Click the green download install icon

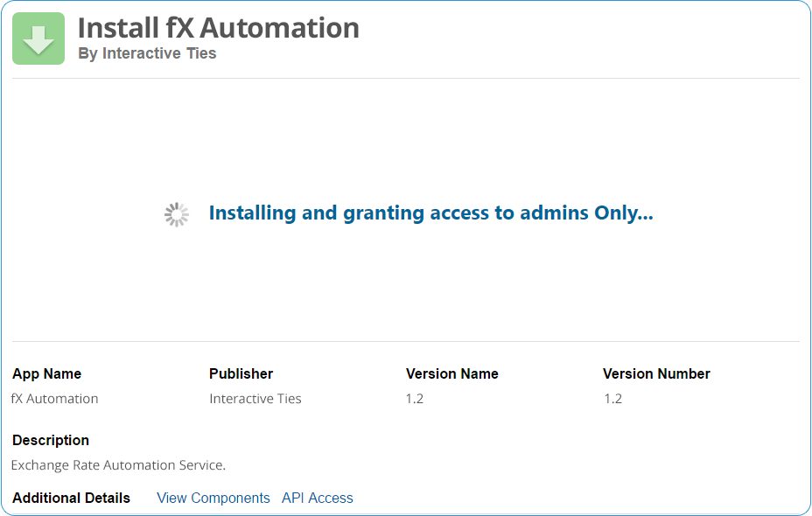tap(38, 38)
